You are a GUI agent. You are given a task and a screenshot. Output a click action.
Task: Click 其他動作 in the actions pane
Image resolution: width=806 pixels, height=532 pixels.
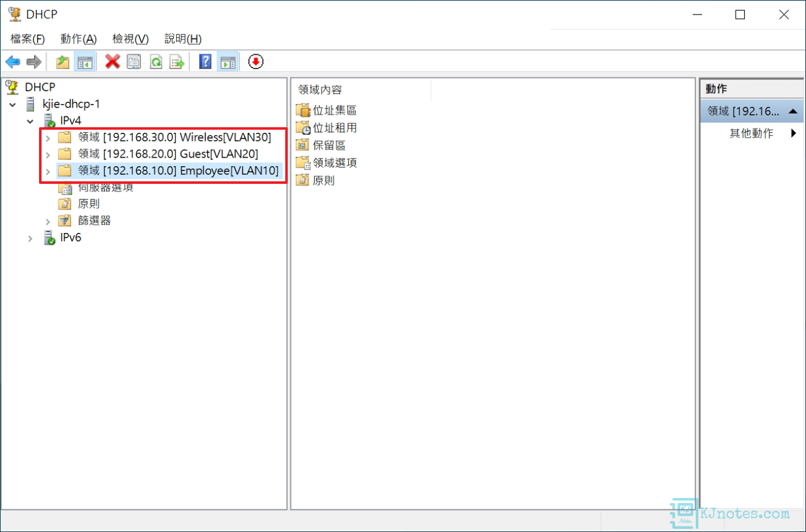coord(751,133)
